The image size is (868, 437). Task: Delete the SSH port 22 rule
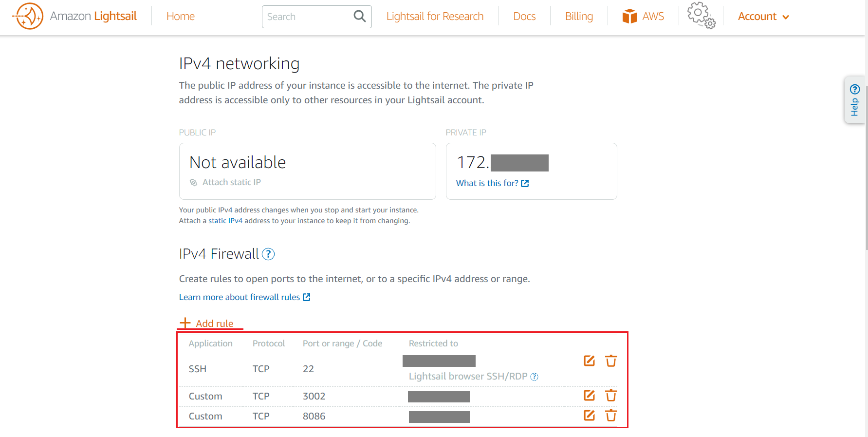[x=611, y=361]
